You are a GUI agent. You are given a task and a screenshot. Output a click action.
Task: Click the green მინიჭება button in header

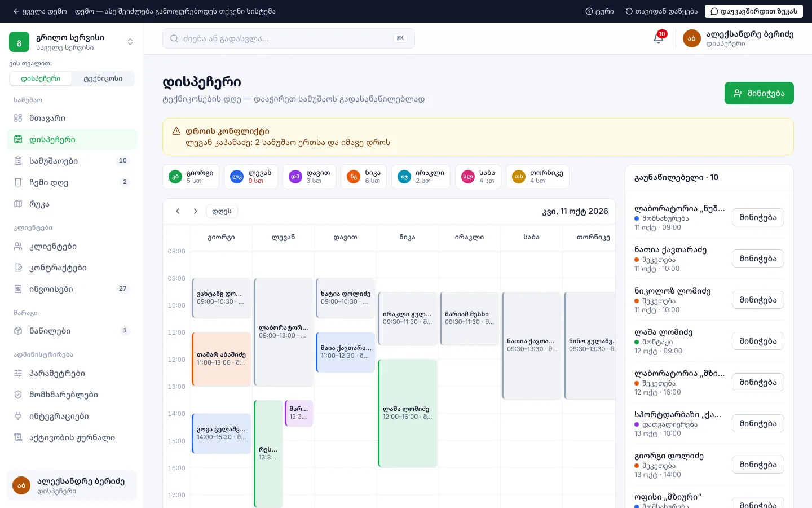click(x=759, y=93)
